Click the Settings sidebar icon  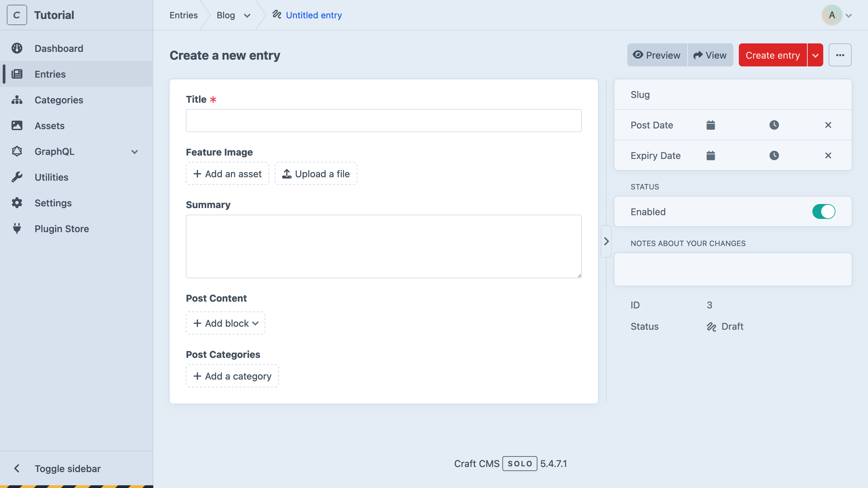pos(17,203)
